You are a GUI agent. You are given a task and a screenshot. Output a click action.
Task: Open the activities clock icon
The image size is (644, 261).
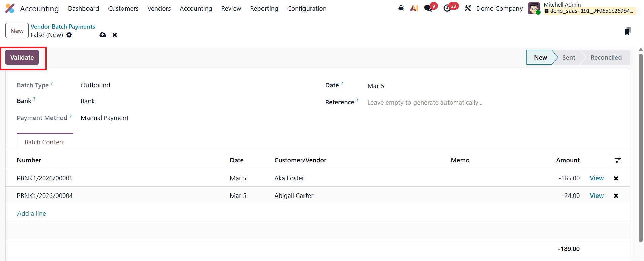click(x=447, y=8)
